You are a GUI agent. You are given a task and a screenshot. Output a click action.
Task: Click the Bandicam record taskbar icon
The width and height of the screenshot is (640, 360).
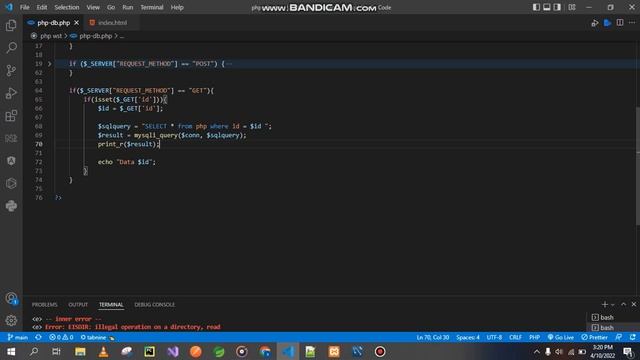pos(380,351)
